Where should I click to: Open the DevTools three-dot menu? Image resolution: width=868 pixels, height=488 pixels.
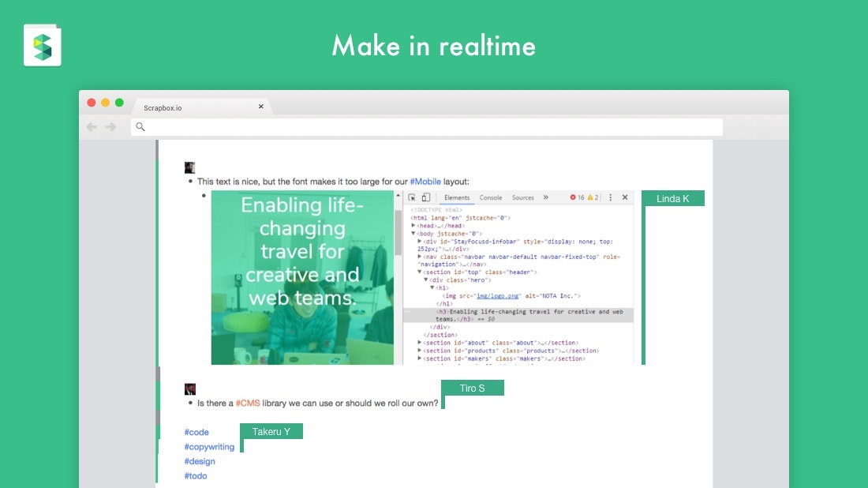click(x=611, y=197)
